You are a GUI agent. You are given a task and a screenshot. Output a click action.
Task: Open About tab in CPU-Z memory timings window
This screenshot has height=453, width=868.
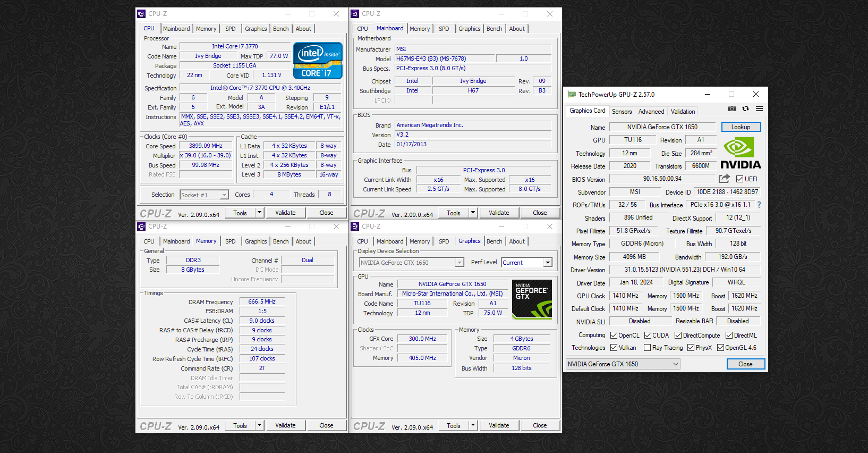303,241
